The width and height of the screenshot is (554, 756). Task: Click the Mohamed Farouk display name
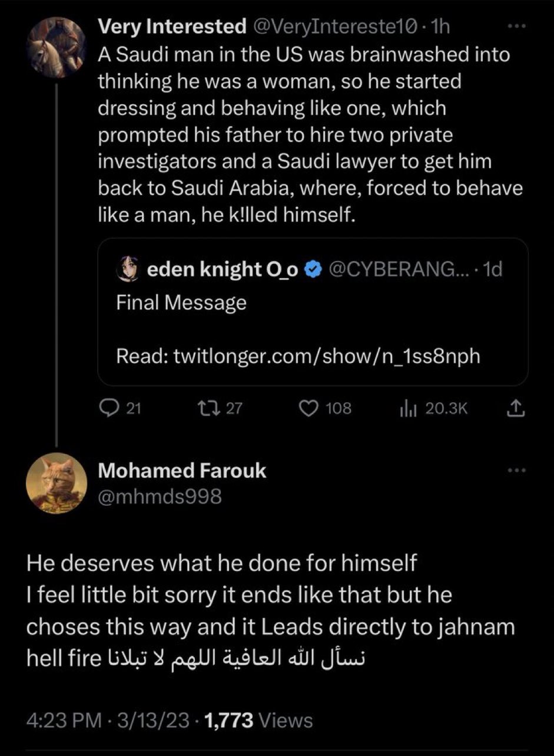tap(182, 471)
